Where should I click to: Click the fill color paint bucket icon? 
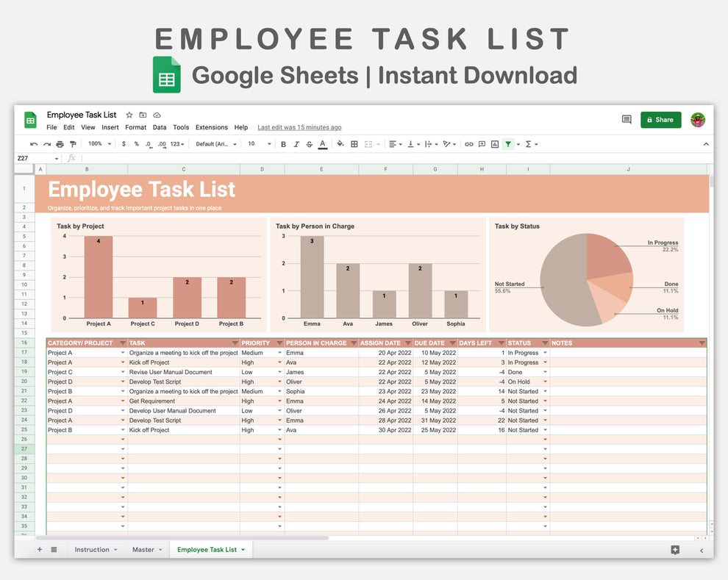pyautogui.click(x=340, y=144)
